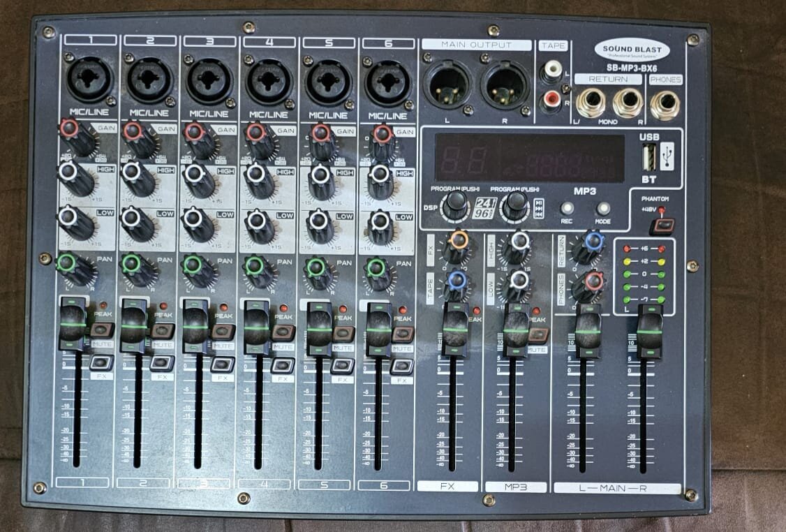
Task: Click the RETURN L/MONO jack
Action: [x=591, y=102]
